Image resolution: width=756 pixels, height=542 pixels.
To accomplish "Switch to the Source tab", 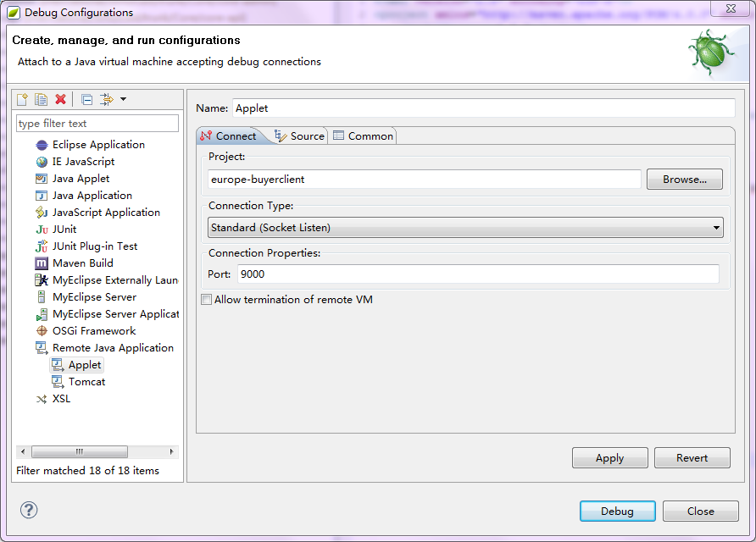I will point(299,136).
